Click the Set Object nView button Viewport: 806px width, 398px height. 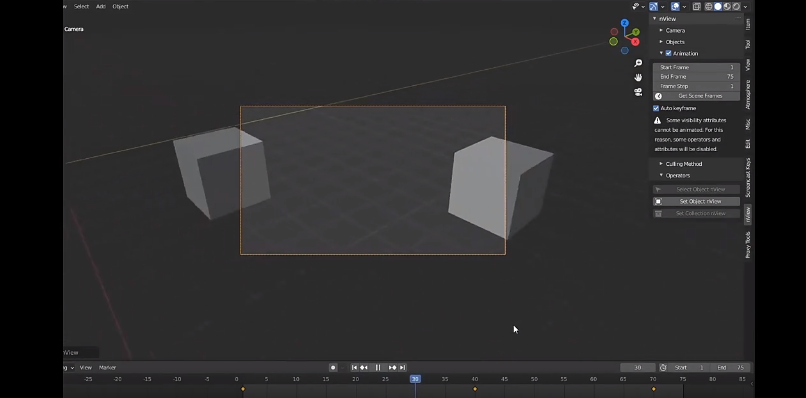click(697, 202)
